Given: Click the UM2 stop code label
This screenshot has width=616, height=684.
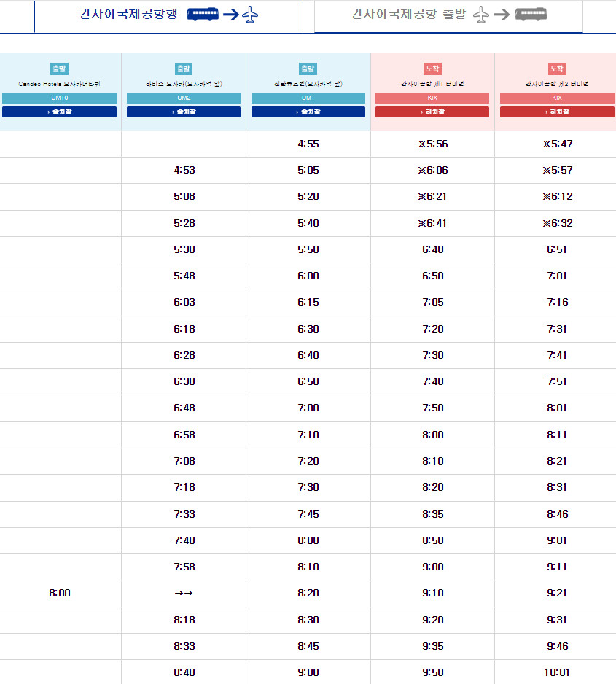Looking at the screenshot, I should [184, 98].
